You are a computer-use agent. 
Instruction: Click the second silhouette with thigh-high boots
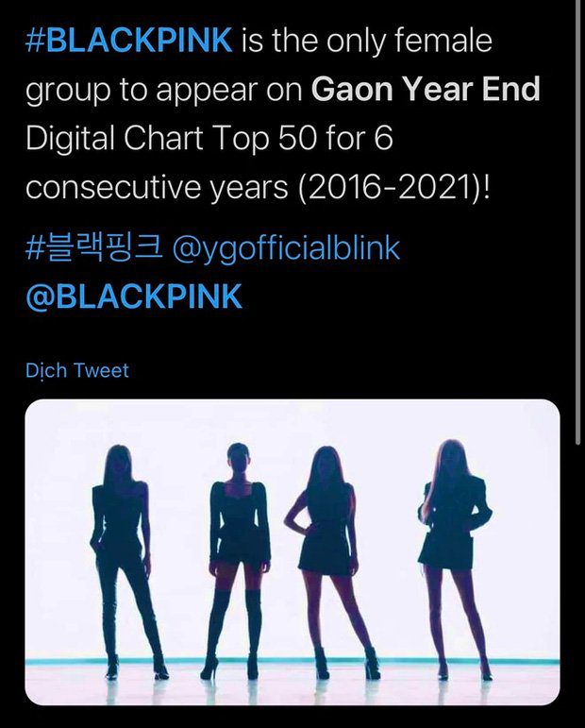pyautogui.click(x=240, y=562)
